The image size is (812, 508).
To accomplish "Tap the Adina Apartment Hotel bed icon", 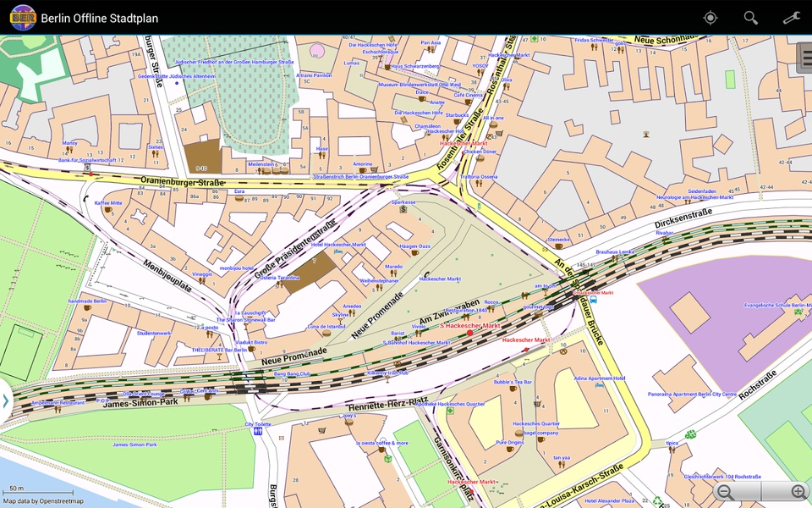I will pos(599,386).
